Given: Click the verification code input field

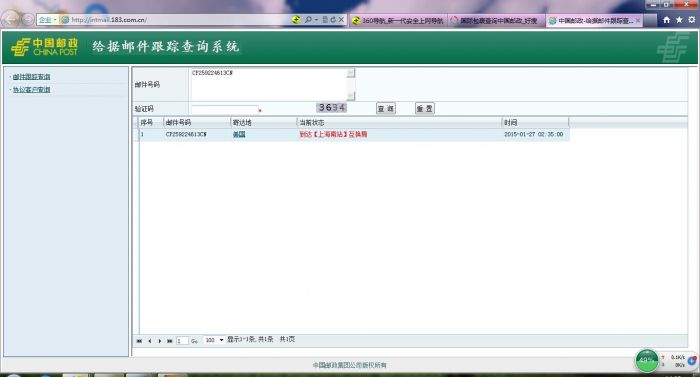Looking at the screenshot, I should click(x=225, y=109).
